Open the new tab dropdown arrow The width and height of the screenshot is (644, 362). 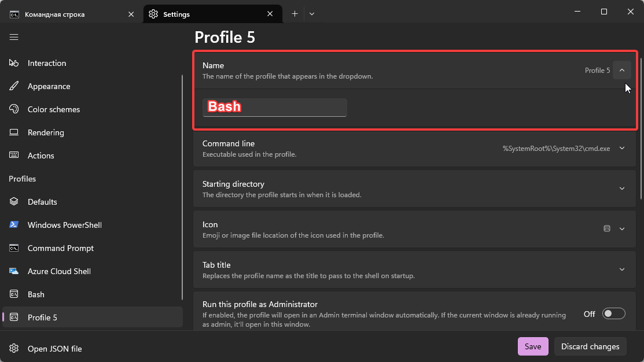312,14
